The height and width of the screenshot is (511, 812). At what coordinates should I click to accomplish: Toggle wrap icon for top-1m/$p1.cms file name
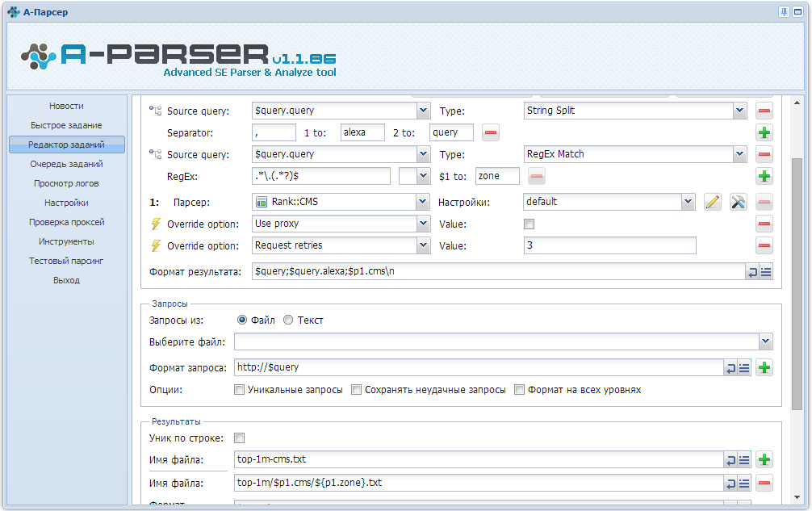pos(730,483)
